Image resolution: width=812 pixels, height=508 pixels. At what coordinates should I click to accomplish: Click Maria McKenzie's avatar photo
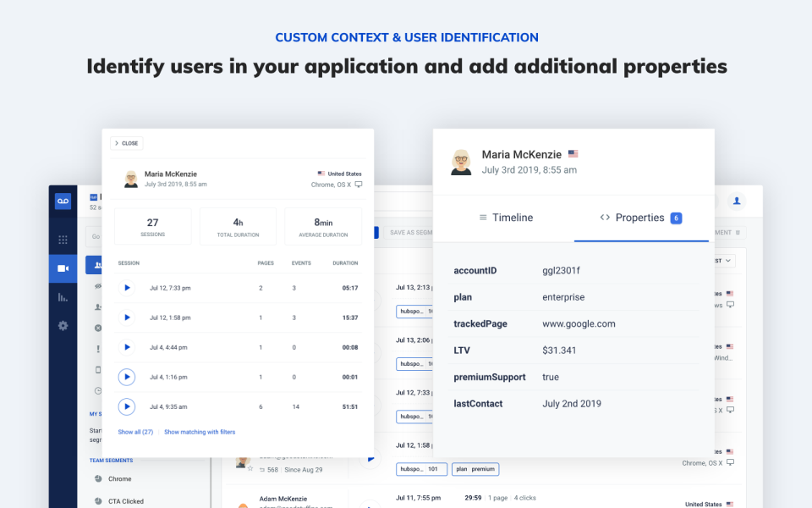click(x=461, y=161)
